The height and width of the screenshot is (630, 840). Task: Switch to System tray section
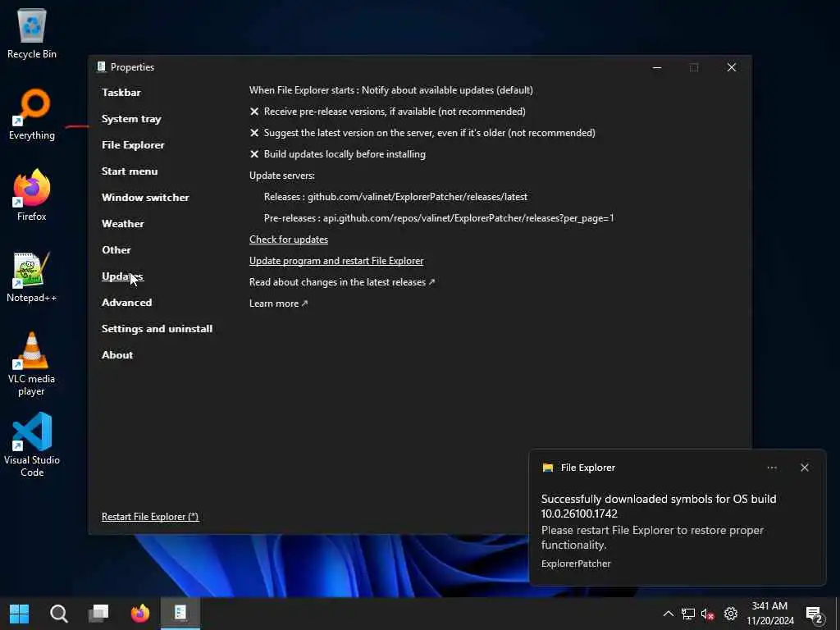pyautogui.click(x=131, y=119)
